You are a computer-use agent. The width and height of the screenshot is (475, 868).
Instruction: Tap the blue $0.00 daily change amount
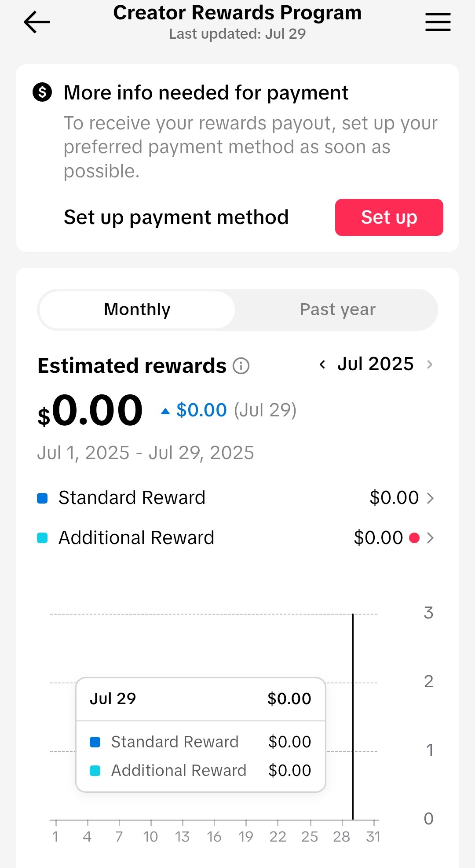tap(201, 410)
